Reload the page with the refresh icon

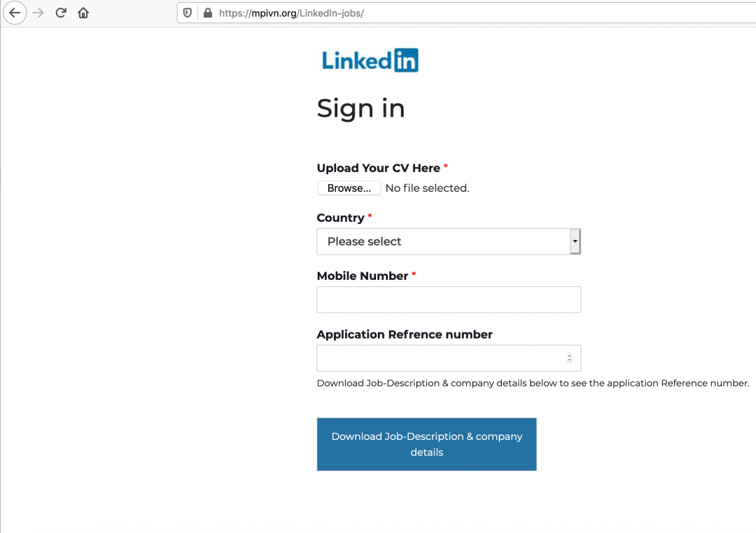pos(61,13)
